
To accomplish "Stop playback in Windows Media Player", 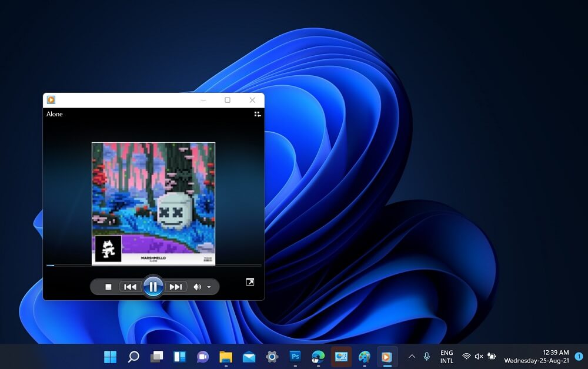I will pos(108,287).
